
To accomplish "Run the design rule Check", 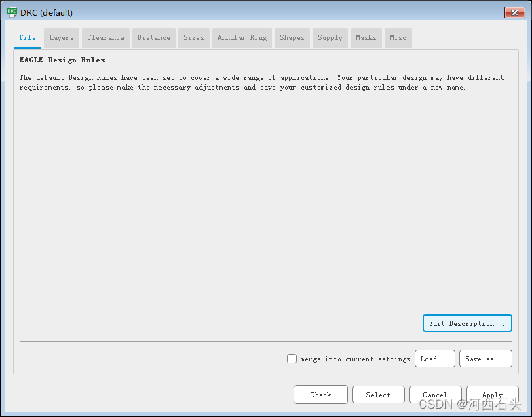I will pos(321,395).
